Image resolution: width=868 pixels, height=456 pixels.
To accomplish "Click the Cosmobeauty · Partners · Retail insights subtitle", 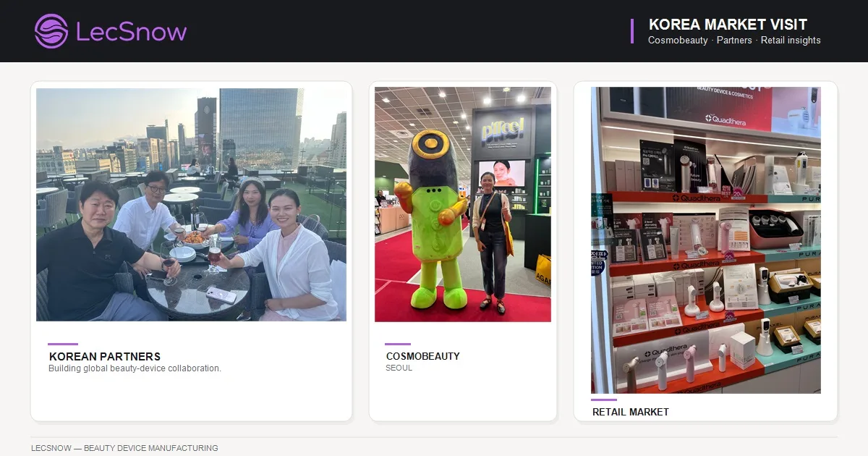I will [x=734, y=41].
